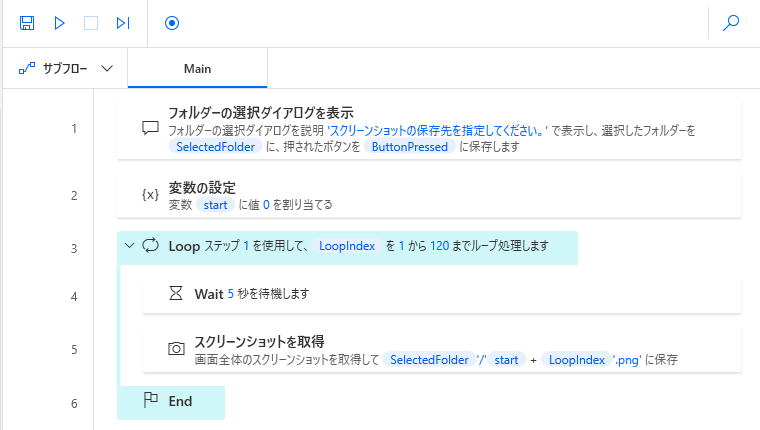Image resolution: width=760 pixels, height=430 pixels.
Task: Click the Run next action icon
Action: coord(123,22)
